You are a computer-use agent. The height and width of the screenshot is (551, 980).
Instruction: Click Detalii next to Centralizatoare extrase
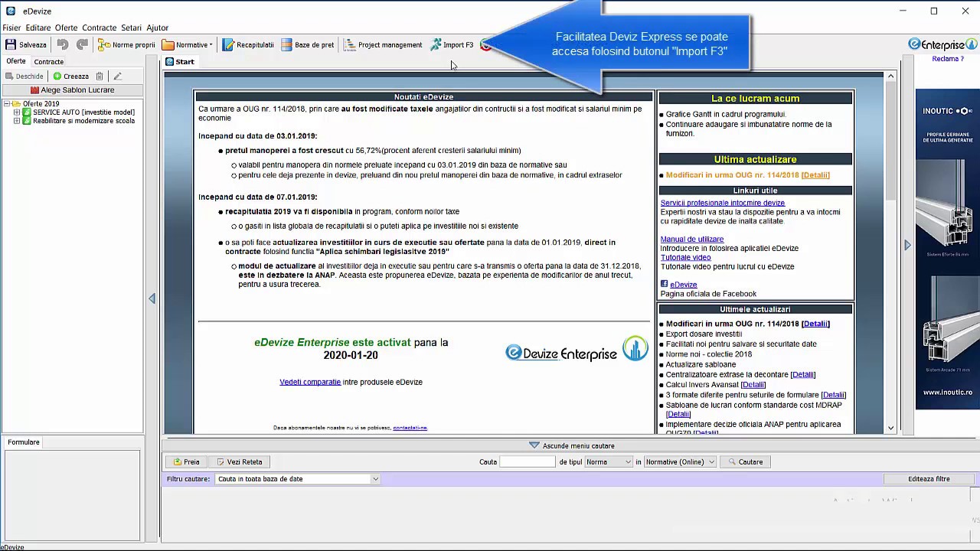tap(802, 375)
